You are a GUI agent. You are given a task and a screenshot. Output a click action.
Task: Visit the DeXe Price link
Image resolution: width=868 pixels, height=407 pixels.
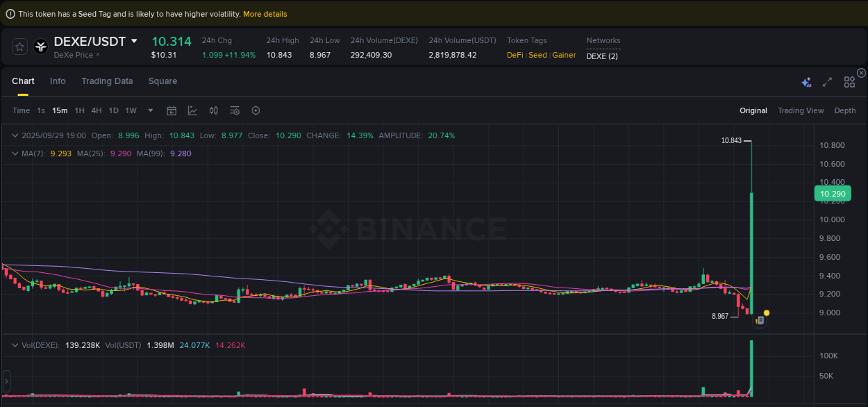coord(73,55)
